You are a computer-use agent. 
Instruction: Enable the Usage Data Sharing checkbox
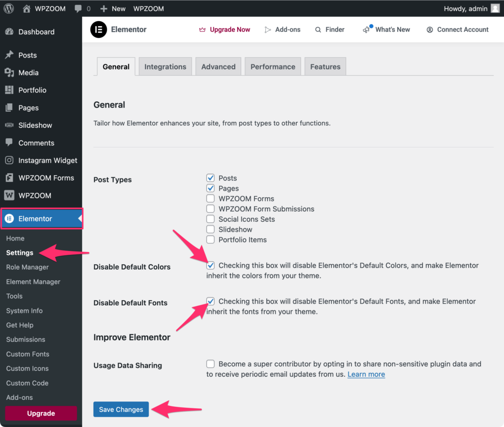(x=210, y=364)
